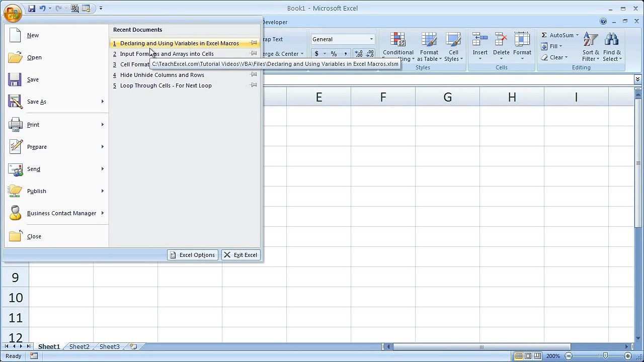
Task: Click the Insert cells icon
Action: coord(480,40)
